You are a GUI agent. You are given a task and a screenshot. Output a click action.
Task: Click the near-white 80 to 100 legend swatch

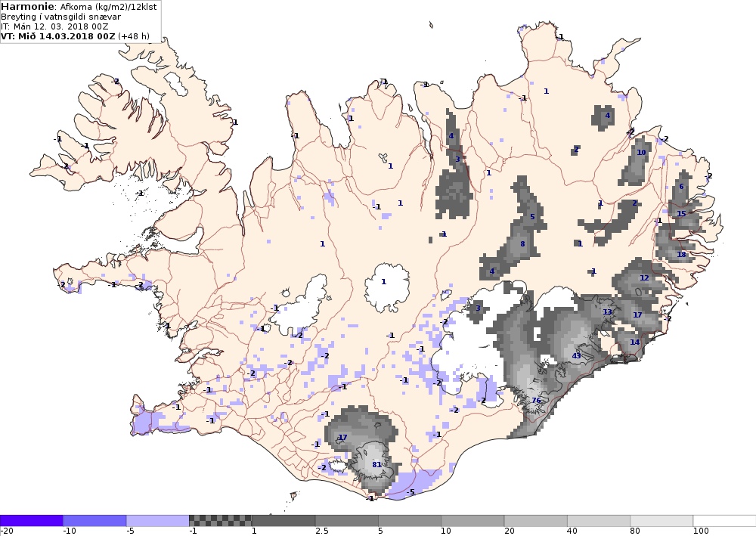tap(662, 521)
